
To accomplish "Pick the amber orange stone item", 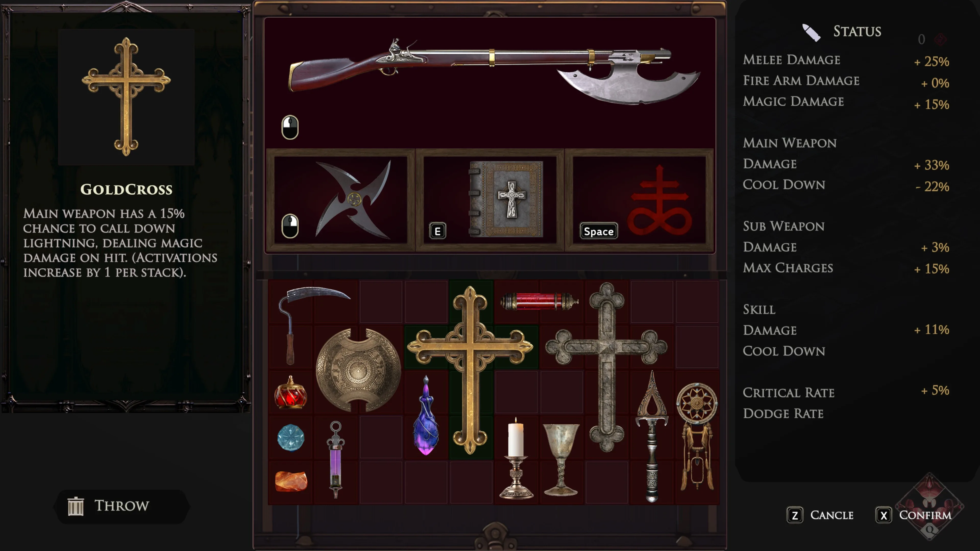I will point(291,481).
